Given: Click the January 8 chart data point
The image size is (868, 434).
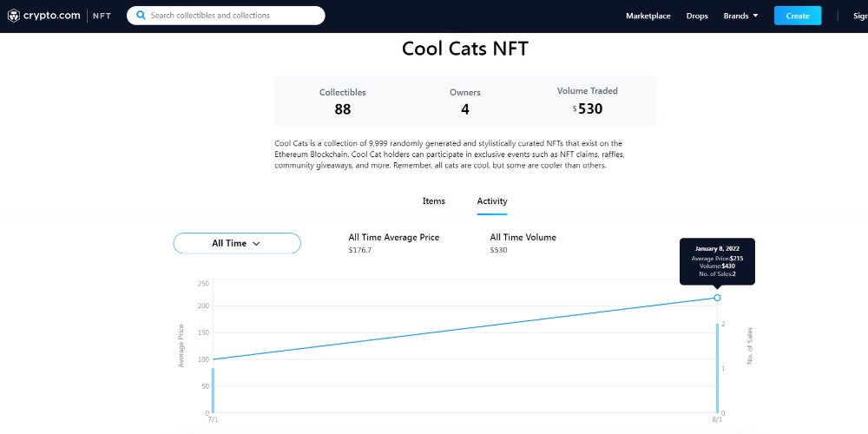Looking at the screenshot, I should tap(717, 298).
